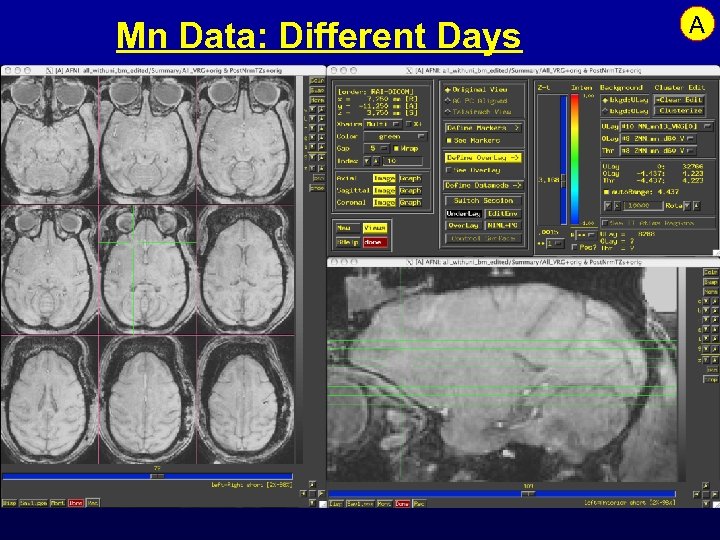Decrease contrast with c down arrow in axial viewer

(x=312, y=109)
